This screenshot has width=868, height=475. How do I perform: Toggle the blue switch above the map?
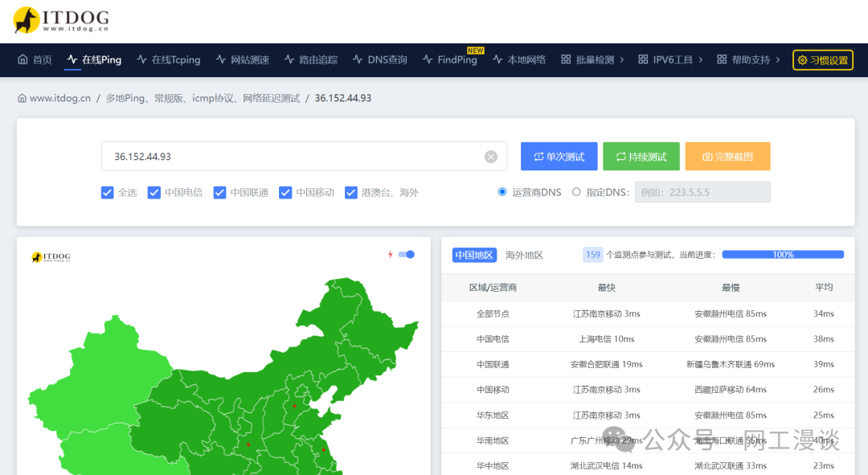pos(407,255)
